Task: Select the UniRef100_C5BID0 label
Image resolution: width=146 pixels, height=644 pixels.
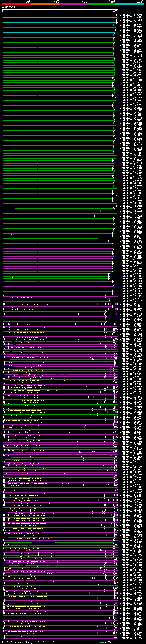Action: (131, 324)
